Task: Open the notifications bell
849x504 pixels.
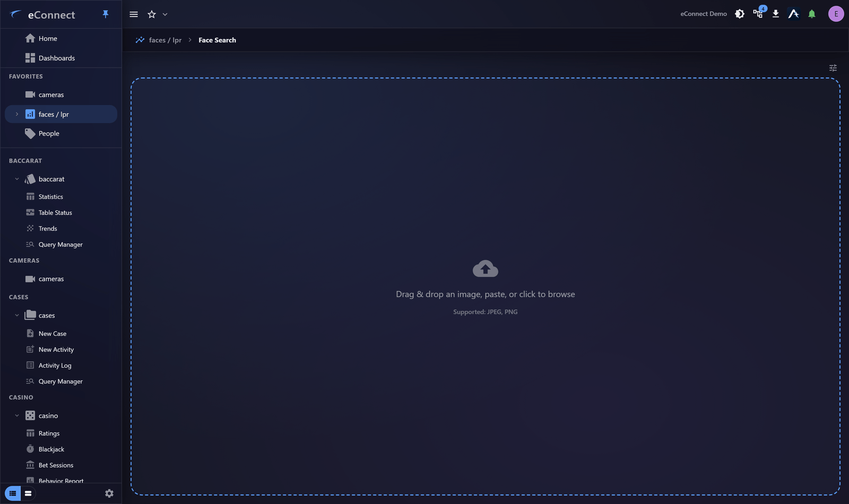Action: pos(812,14)
